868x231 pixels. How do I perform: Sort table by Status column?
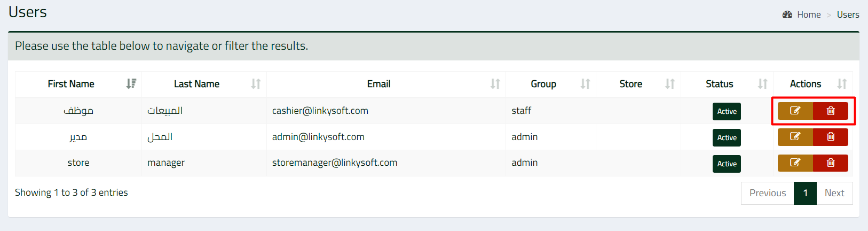click(727, 84)
